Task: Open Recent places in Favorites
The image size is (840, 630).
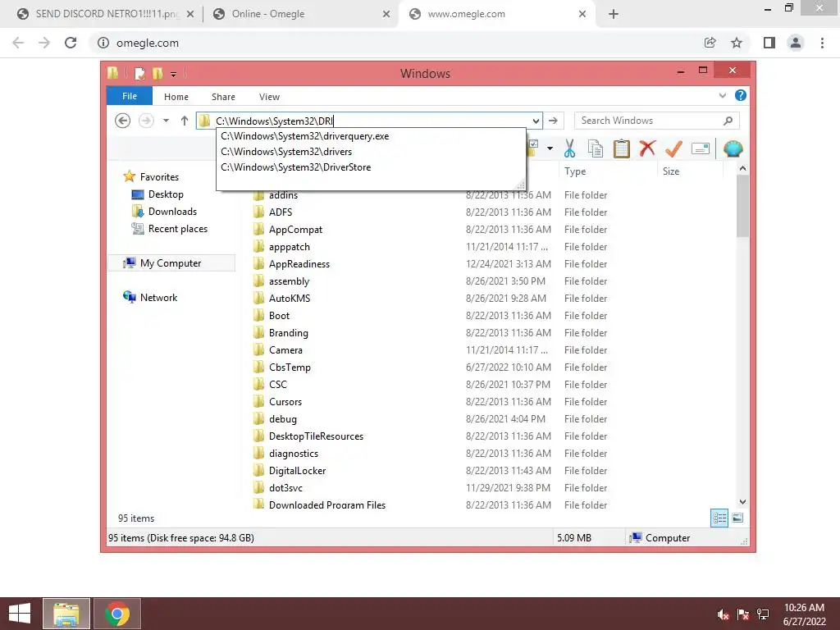Action: (x=178, y=229)
